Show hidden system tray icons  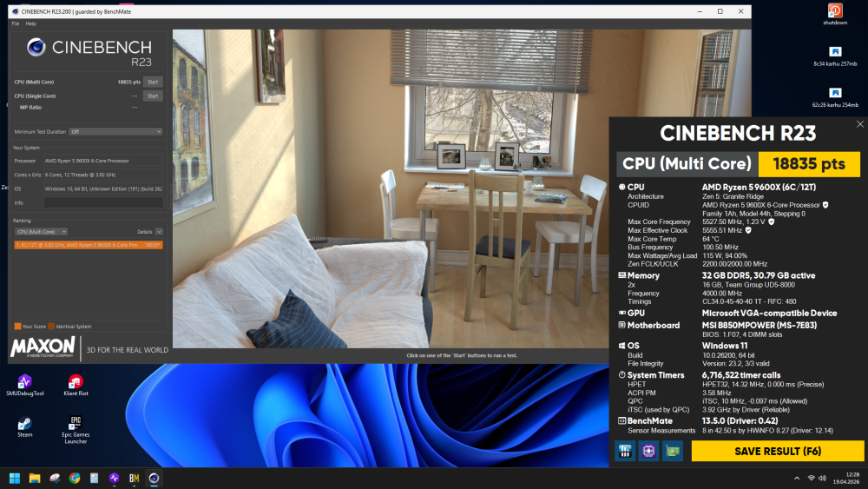(x=797, y=478)
